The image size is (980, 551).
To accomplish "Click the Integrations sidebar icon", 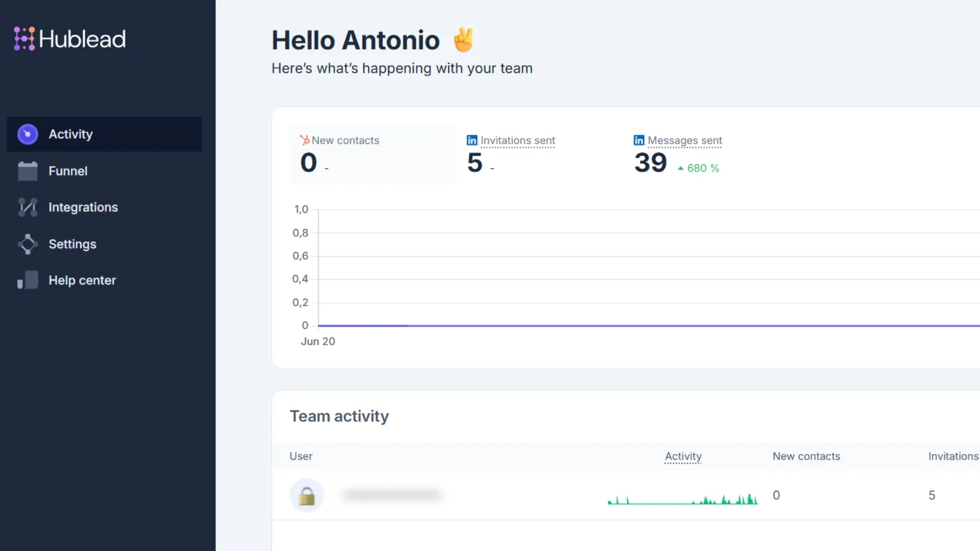I will click(28, 207).
